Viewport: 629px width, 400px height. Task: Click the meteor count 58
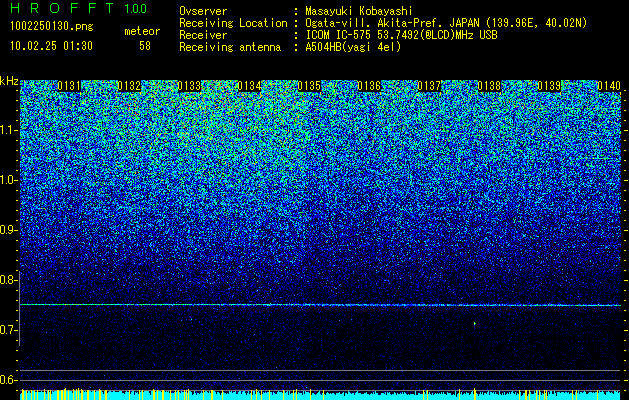[145, 46]
